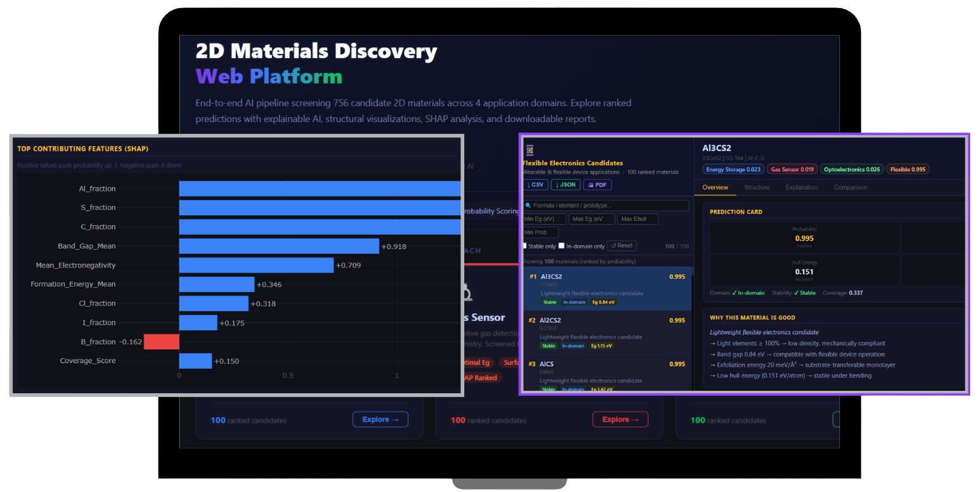Click the Min Prob filter field
980x492 pixels.
tap(540, 233)
